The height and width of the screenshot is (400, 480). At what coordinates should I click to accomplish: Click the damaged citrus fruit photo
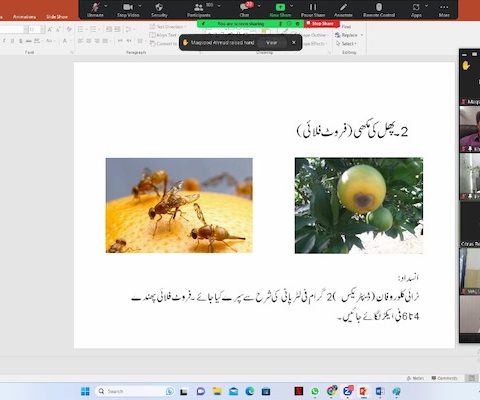[359, 205]
